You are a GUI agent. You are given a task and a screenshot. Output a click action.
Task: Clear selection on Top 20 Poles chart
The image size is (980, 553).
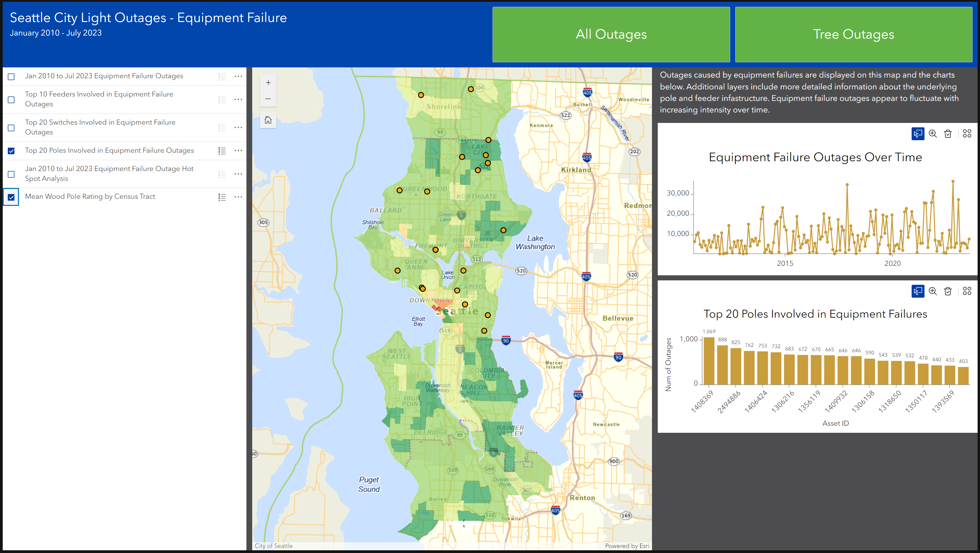(948, 291)
